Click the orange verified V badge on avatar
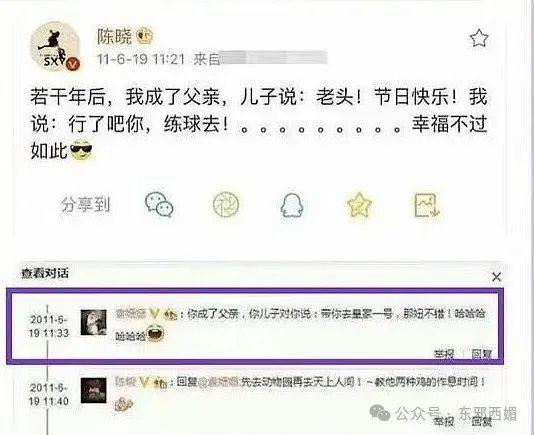534x435 pixels. [73, 64]
